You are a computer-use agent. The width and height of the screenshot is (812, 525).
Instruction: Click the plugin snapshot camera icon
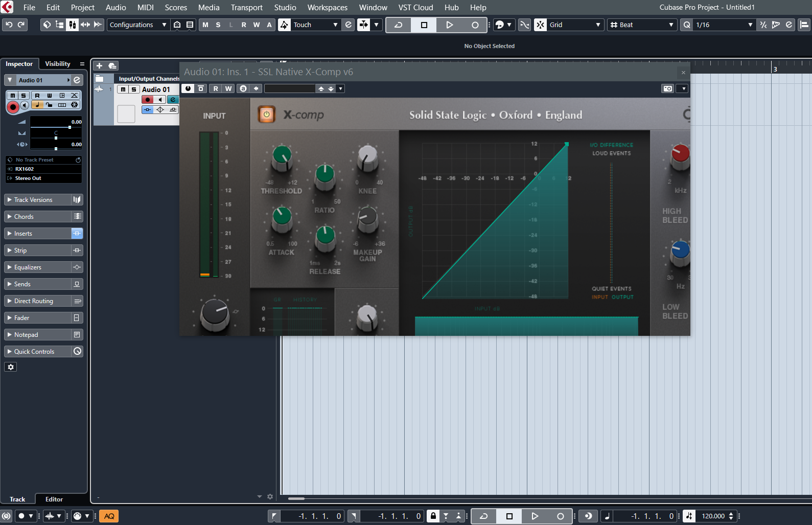667,88
